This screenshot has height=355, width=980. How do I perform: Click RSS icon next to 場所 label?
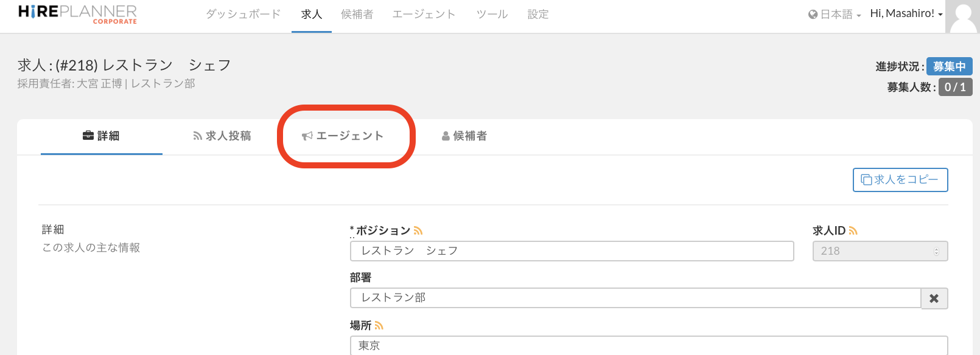tap(379, 326)
